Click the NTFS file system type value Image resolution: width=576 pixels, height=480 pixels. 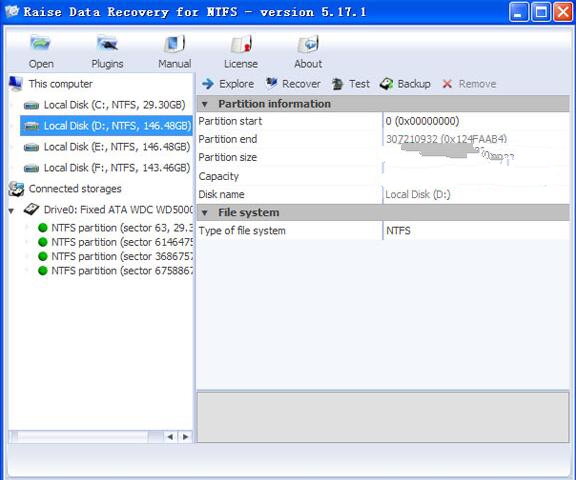pos(398,231)
